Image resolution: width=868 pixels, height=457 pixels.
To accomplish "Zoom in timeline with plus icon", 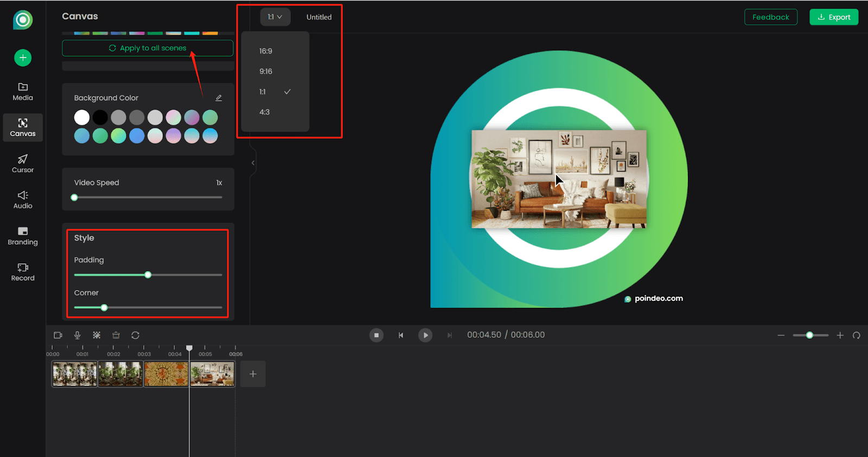I will [x=840, y=335].
